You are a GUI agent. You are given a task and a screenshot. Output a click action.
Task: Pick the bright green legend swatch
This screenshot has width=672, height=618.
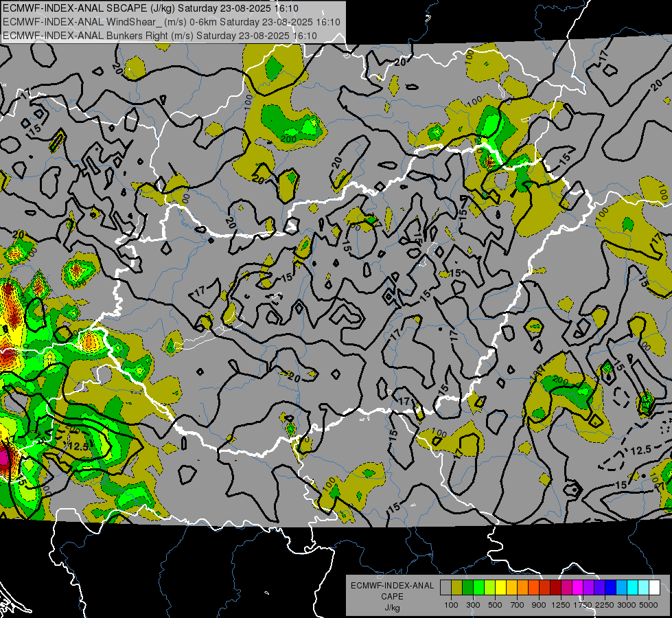(478, 588)
